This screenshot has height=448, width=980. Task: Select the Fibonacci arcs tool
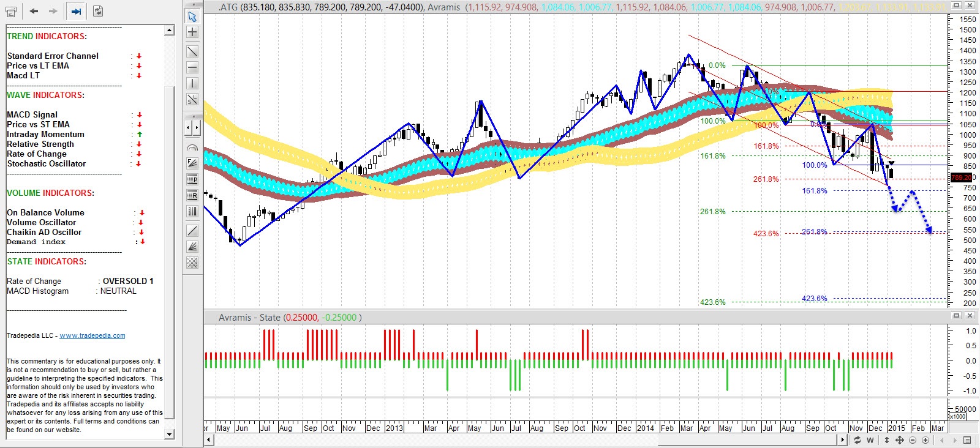click(x=192, y=148)
